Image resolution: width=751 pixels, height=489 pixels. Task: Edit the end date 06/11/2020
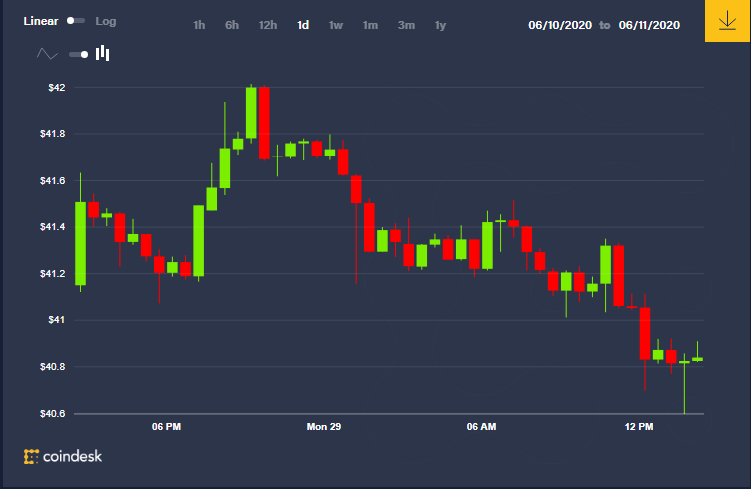point(649,25)
